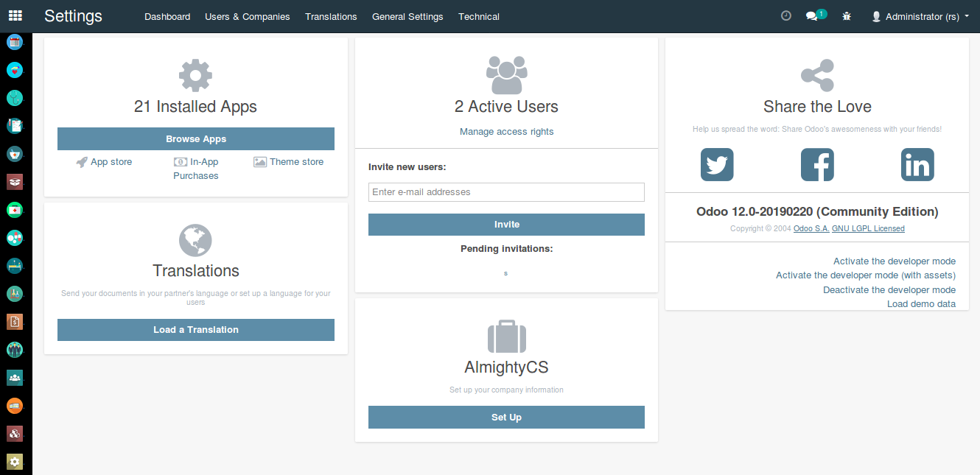Open the Translations menu in navbar
Viewport: 980px width, 475px height.
(x=331, y=16)
